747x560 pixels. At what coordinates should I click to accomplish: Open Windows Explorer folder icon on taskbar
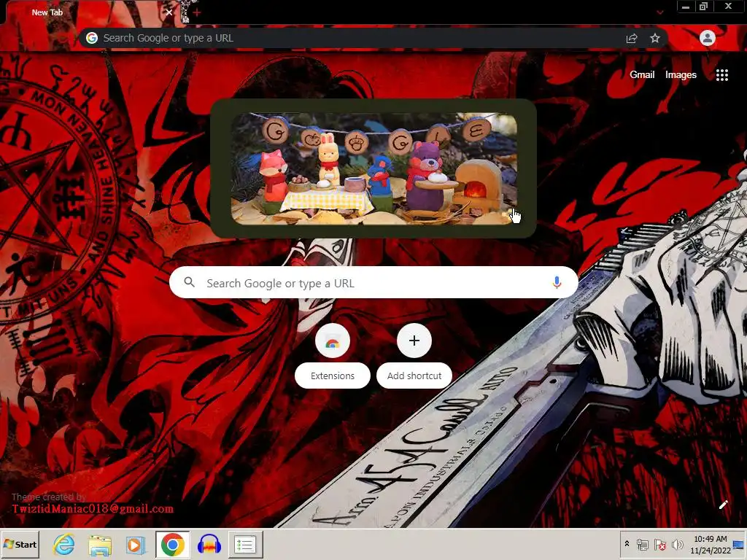click(99, 544)
